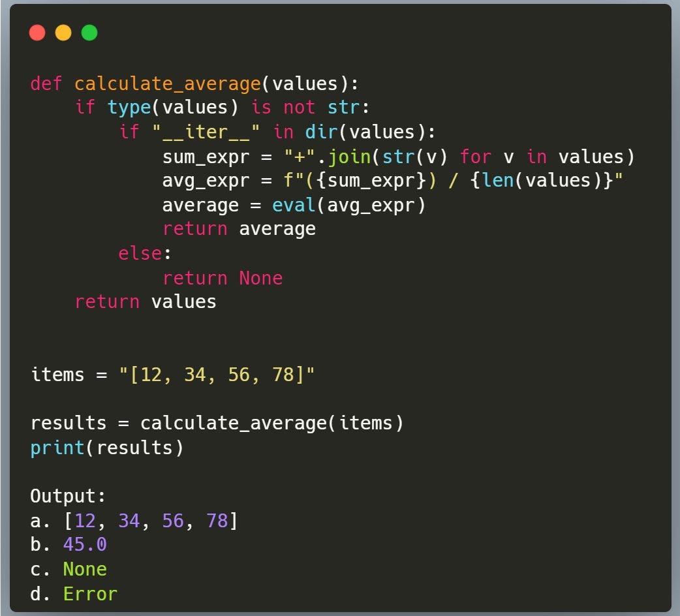Click the red traffic light circle
This screenshot has width=680, height=616.
pos(37,32)
